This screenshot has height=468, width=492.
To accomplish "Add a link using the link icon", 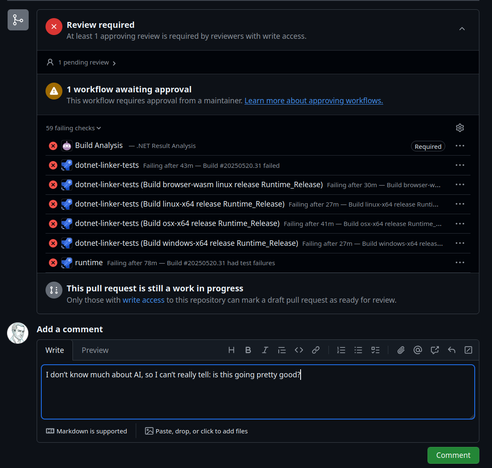I will [316, 350].
